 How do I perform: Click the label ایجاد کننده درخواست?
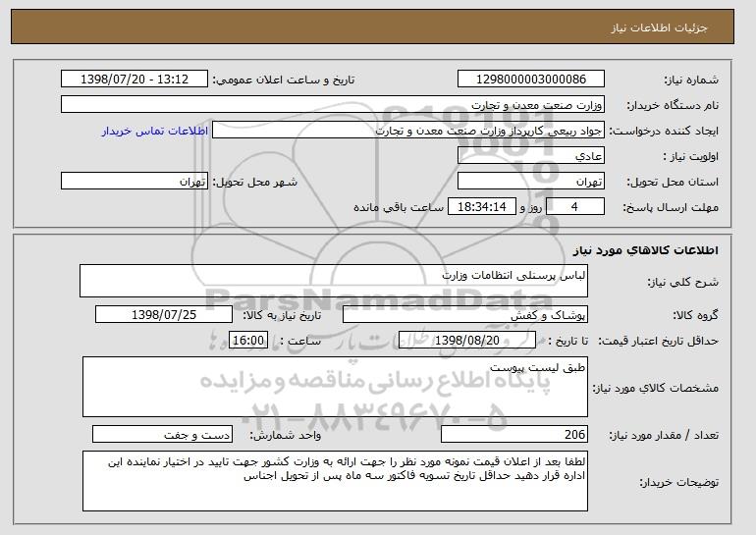[x=664, y=131]
